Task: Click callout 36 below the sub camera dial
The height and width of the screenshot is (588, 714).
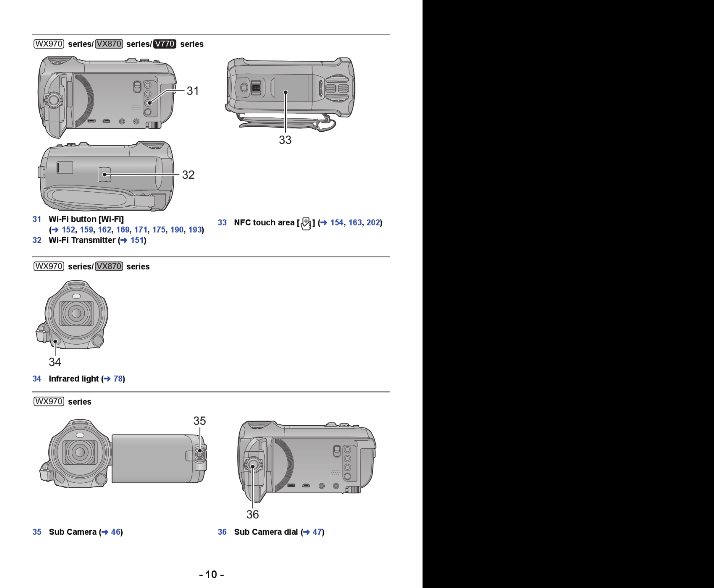Action: (x=252, y=514)
